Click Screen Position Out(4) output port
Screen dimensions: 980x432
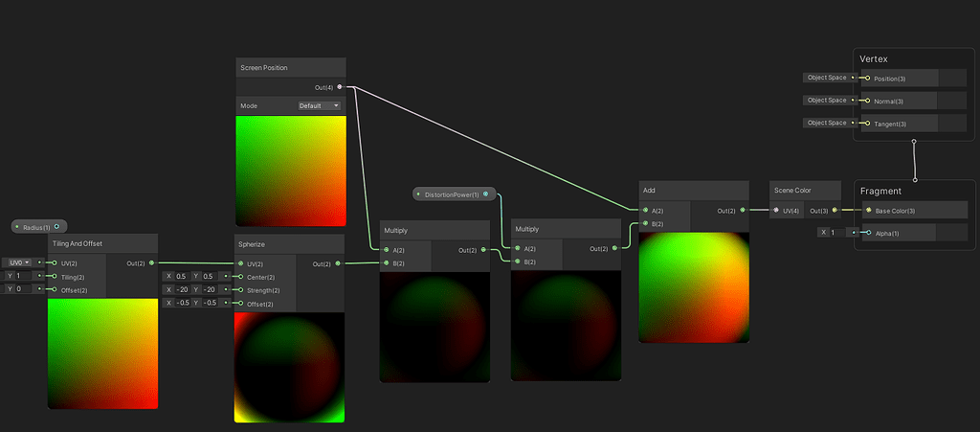click(340, 87)
